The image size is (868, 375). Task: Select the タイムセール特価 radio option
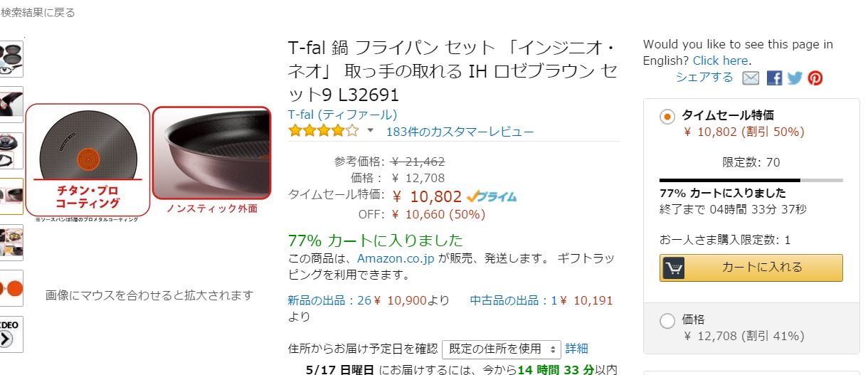(x=667, y=117)
